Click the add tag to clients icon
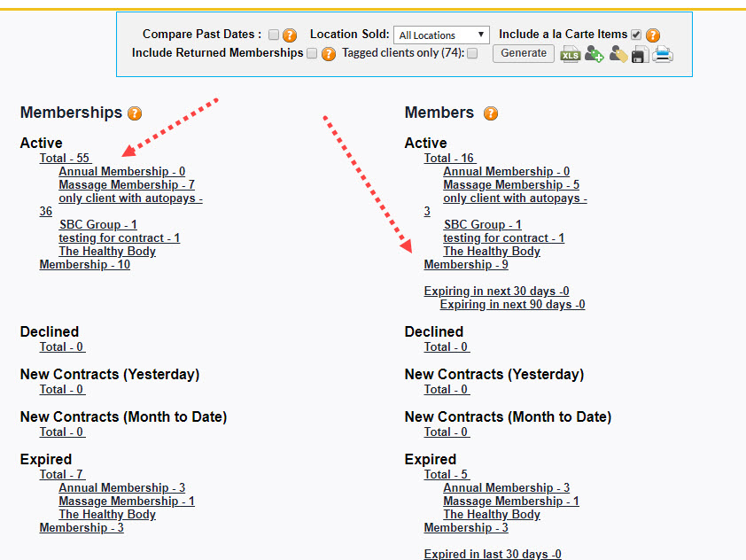Screen dimensions: 746x560 pyautogui.click(x=594, y=54)
